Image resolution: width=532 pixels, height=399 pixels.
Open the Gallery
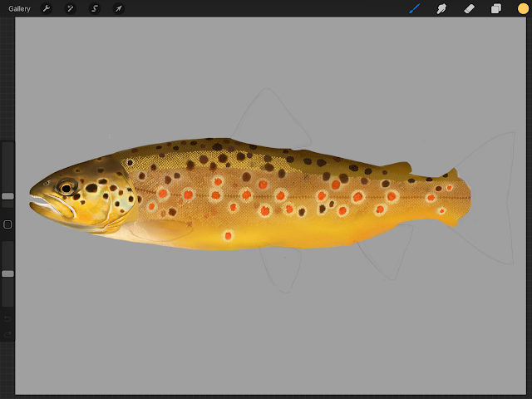19,8
